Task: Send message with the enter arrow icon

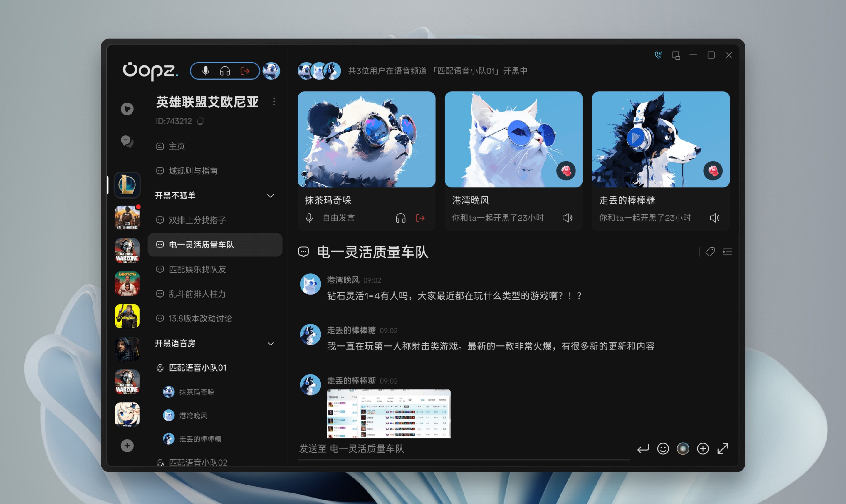Action: (x=643, y=449)
